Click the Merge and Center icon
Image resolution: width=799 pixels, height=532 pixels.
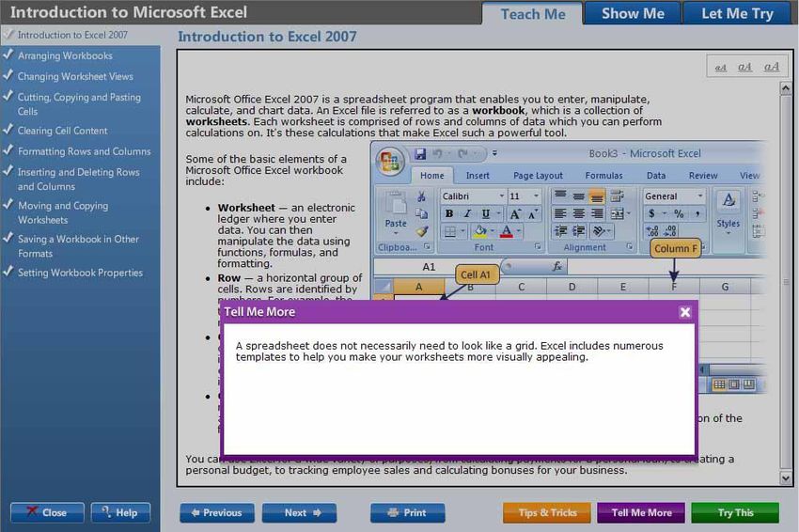[x=618, y=213]
